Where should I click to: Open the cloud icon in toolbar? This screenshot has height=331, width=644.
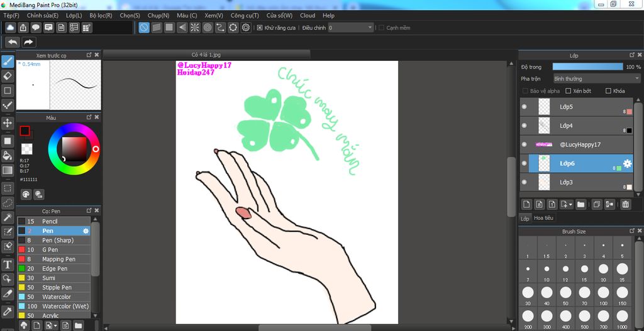(10, 28)
